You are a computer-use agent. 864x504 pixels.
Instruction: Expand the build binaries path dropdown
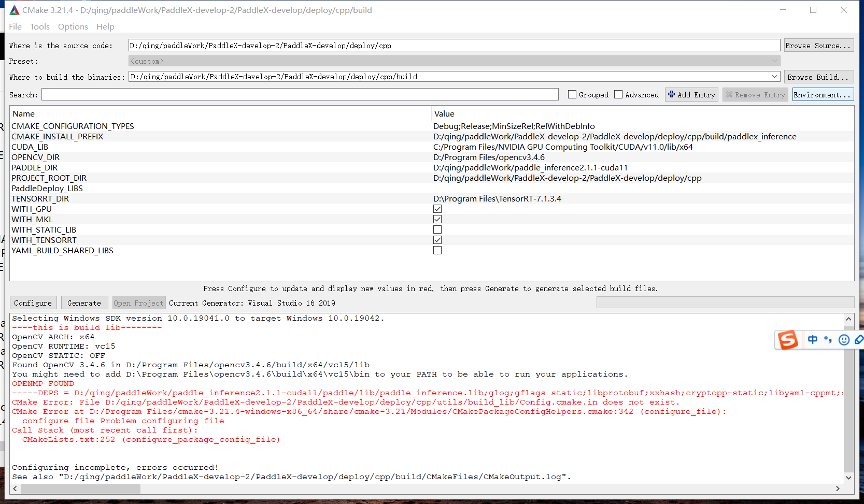774,76
